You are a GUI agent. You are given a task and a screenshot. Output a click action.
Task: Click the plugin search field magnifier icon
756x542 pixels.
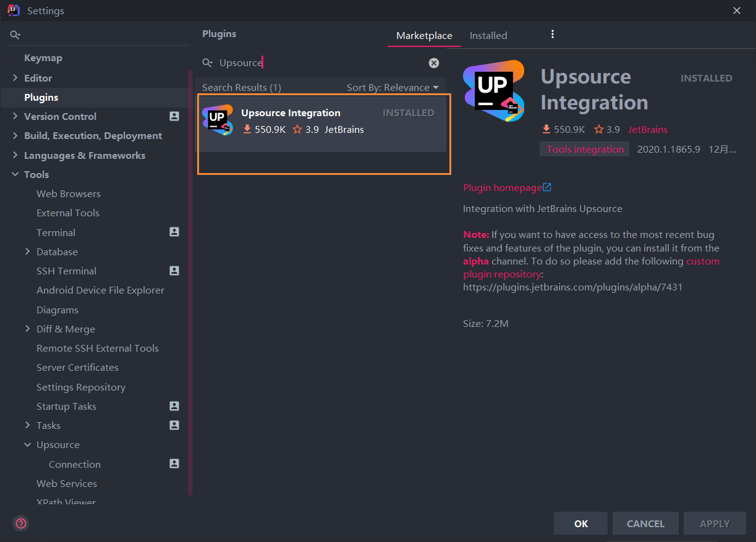coord(208,63)
